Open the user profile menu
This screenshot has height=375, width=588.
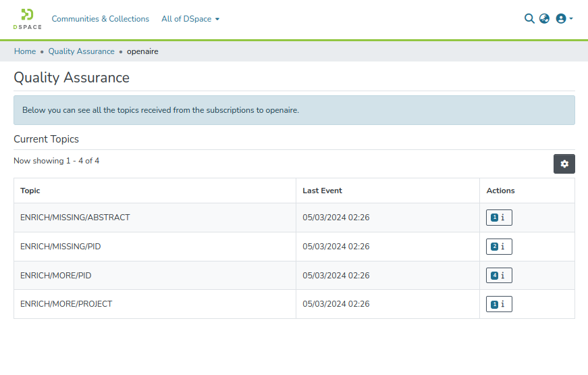[564, 19]
